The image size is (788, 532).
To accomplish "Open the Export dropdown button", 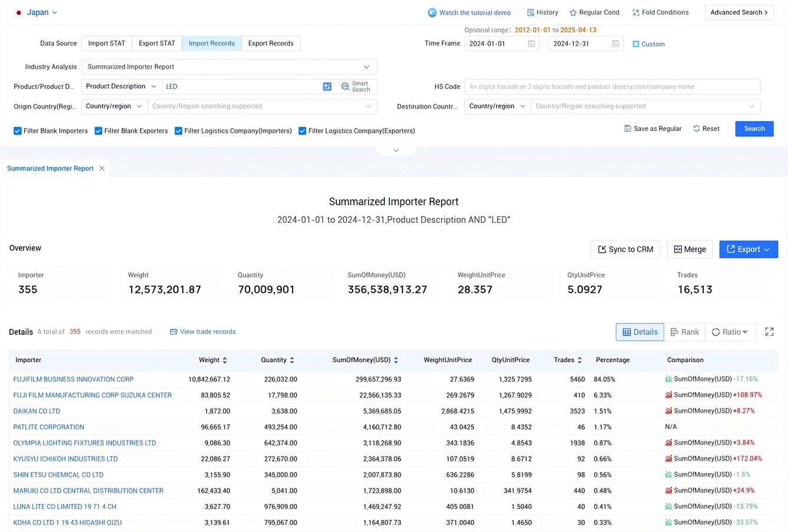I will tap(748, 249).
